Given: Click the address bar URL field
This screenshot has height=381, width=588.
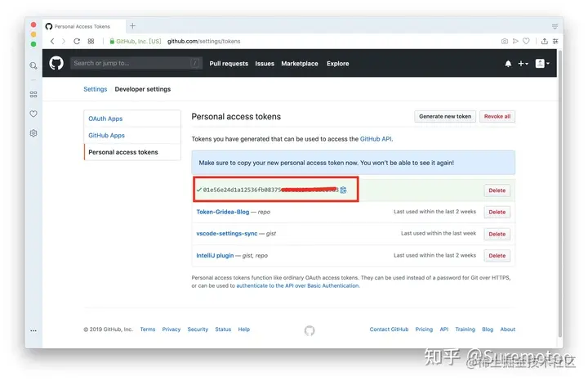Looking at the screenshot, I should (203, 42).
